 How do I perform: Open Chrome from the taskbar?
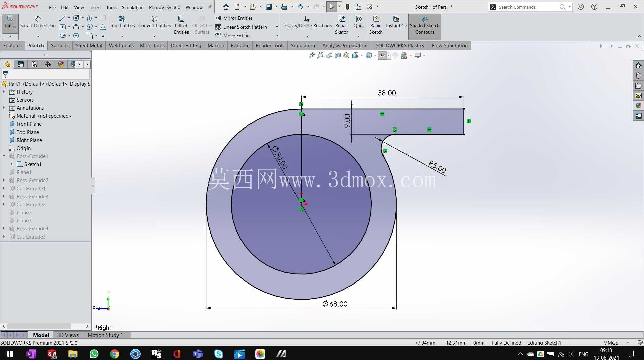point(115,354)
